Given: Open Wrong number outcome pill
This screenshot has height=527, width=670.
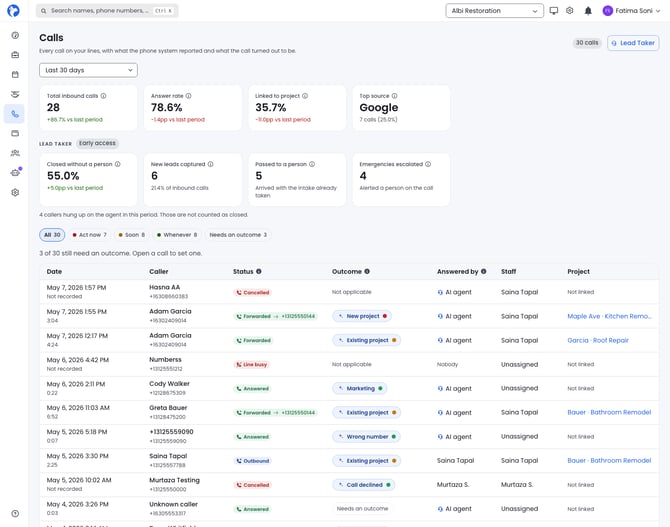Looking at the screenshot, I should tap(366, 437).
